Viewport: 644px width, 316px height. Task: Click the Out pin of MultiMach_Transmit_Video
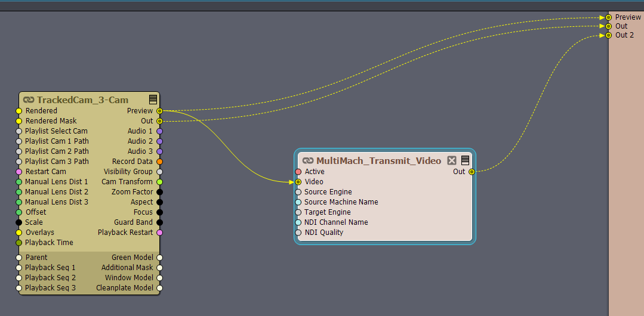click(x=472, y=172)
